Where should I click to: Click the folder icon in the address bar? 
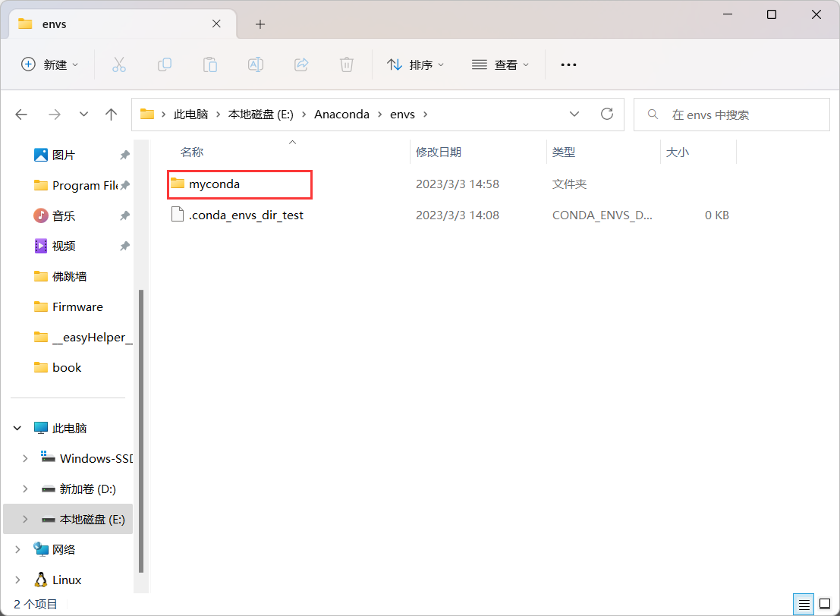[146, 114]
